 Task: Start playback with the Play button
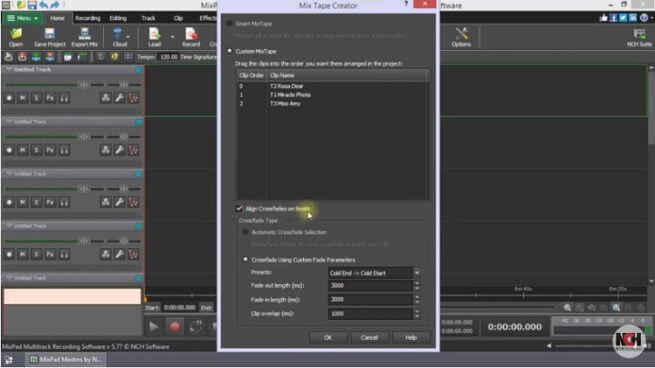click(x=153, y=327)
